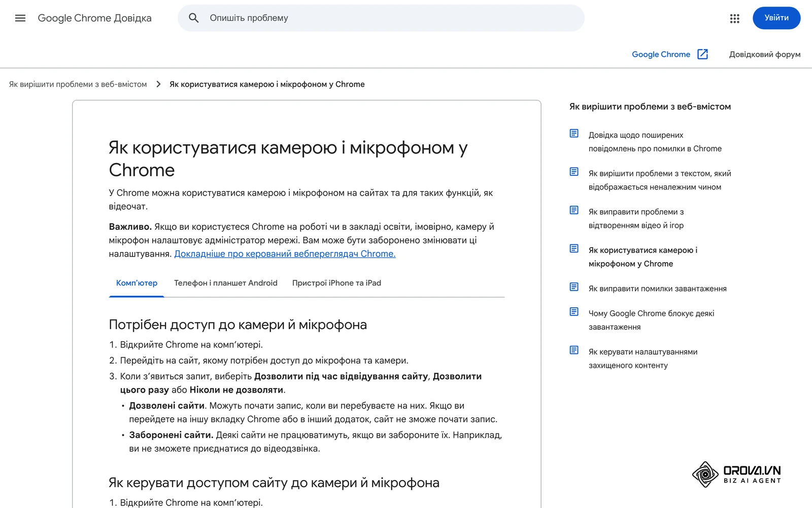Open sidebar link 'Як виправити проблеми з відтворенням відео'
Image resolution: width=812 pixels, height=508 pixels.
coord(636,218)
